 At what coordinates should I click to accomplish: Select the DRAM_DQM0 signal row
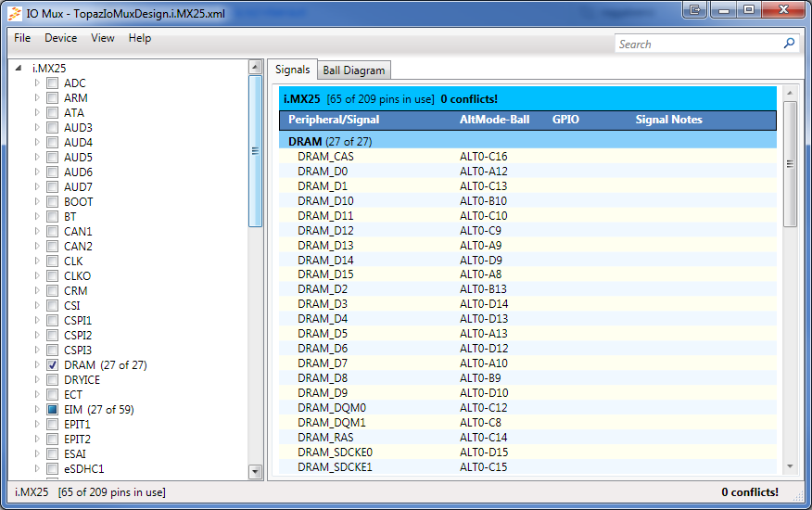527,408
